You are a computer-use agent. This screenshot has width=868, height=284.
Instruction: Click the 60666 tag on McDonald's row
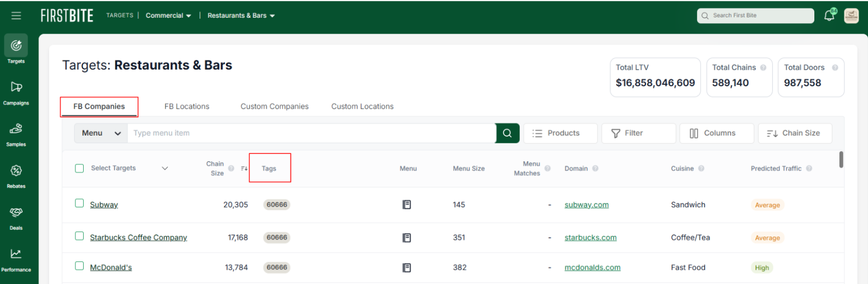[277, 268]
